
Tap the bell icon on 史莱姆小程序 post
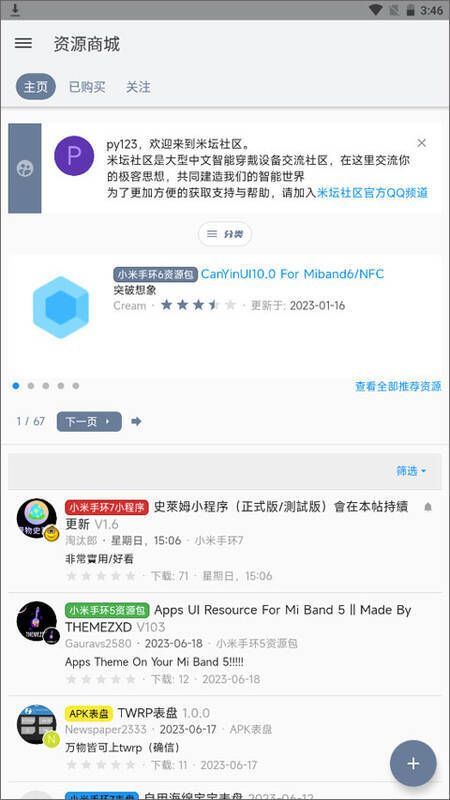point(428,507)
